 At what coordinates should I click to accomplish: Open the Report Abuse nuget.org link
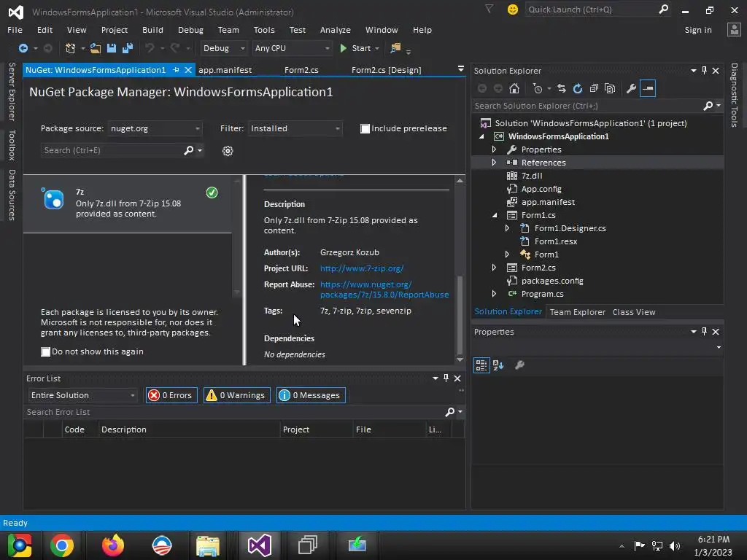point(384,289)
